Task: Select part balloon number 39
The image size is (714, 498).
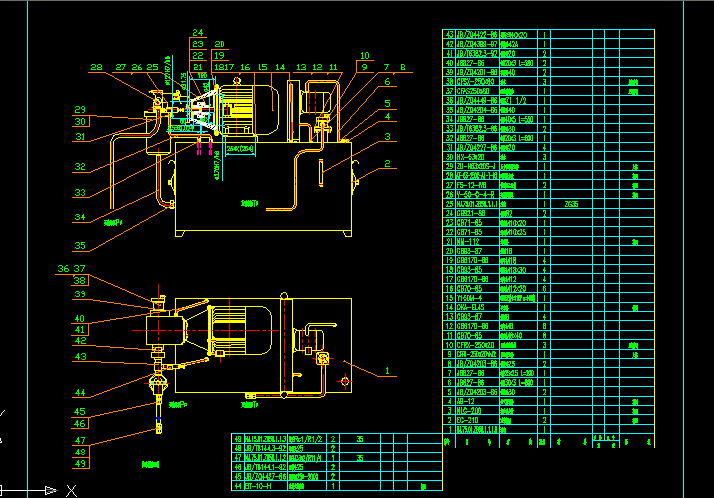Action: click(79, 293)
